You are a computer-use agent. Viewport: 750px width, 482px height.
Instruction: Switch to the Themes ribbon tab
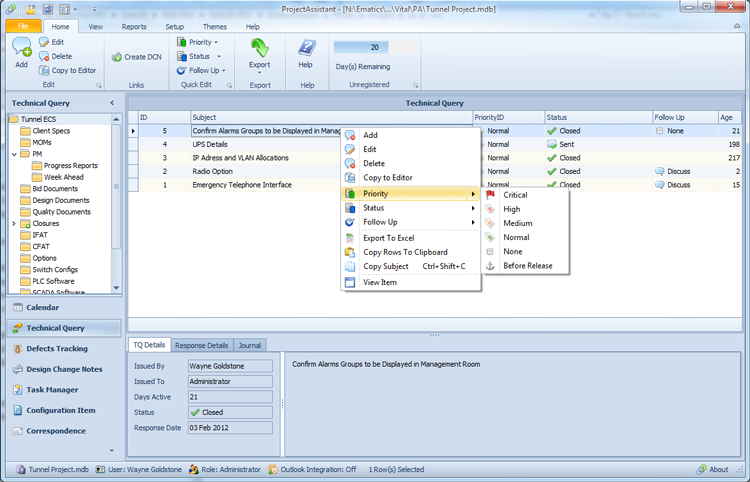point(214,27)
